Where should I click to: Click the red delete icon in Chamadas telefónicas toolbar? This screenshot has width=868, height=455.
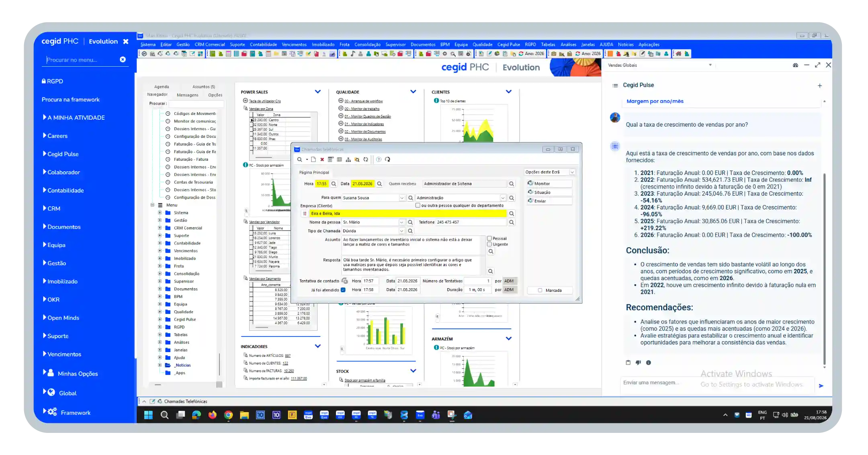pos(322,160)
